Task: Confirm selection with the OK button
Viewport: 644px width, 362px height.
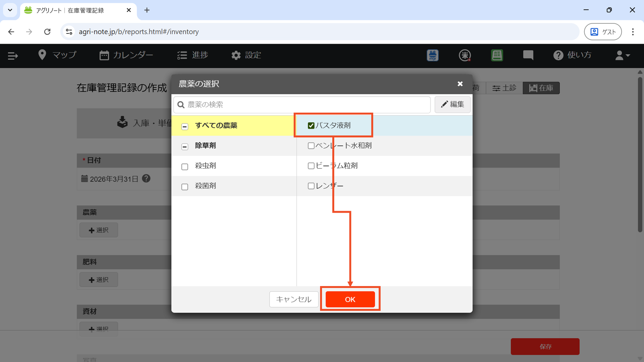Action: 350,299
